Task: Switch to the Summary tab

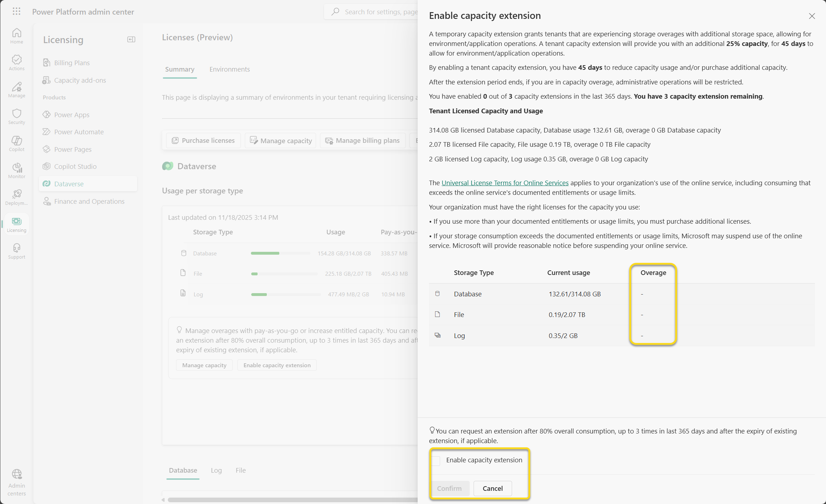Action: 180,69
